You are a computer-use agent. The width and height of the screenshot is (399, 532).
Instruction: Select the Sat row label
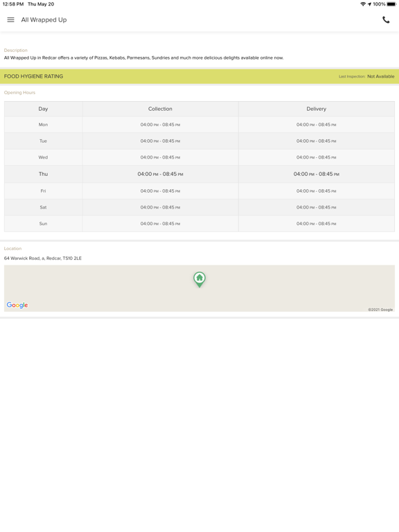[43, 207]
